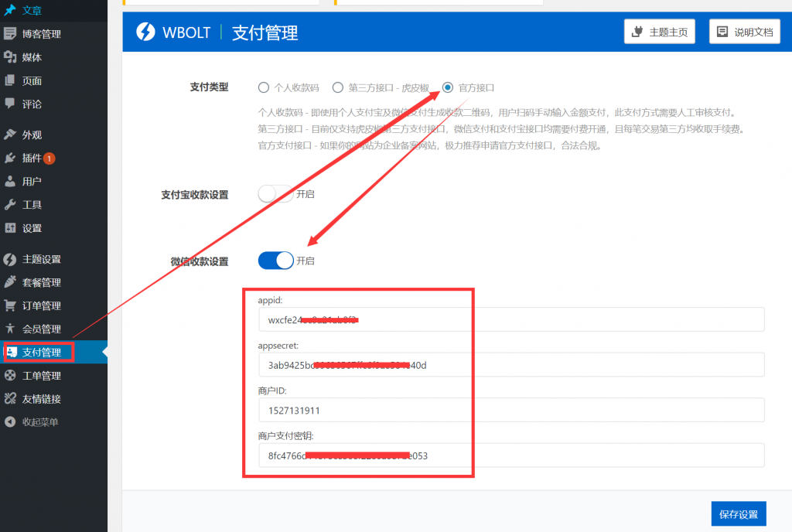792x532 pixels.
Task: Click the WBOLT lightning logo
Action: pos(145,32)
